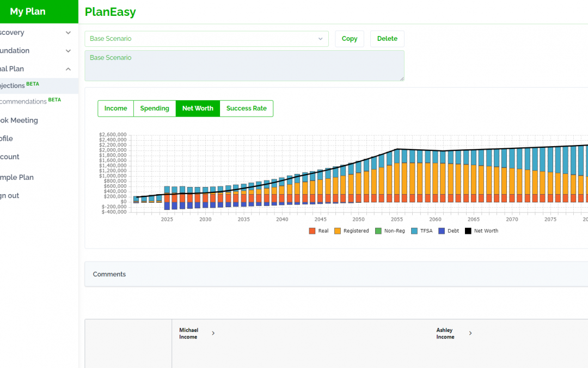Screen dimensions: 588x368
Task: Open the Profile page
Action: tap(7, 138)
